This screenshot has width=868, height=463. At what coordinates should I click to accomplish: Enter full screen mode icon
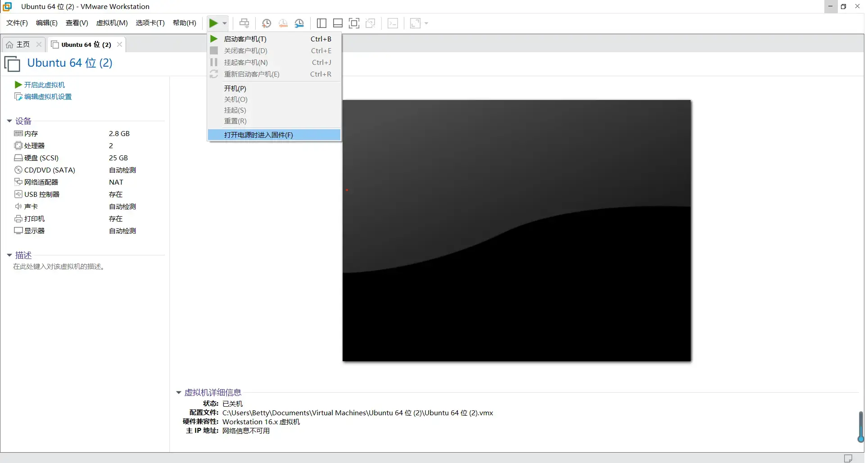354,23
